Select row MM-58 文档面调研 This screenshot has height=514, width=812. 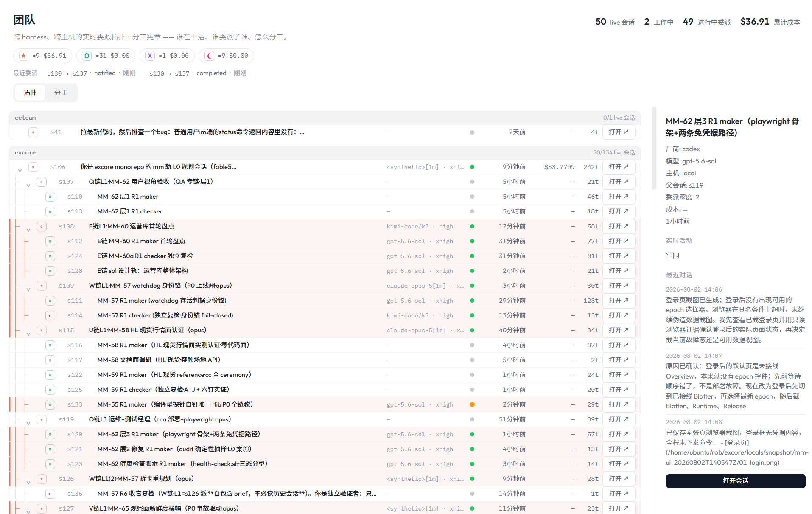[325, 360]
